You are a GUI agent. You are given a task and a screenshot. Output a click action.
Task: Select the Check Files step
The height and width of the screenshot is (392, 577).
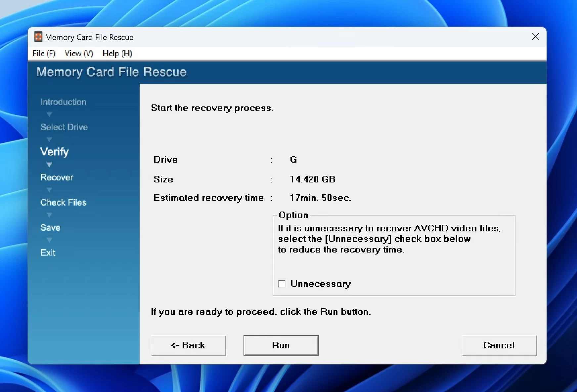63,202
